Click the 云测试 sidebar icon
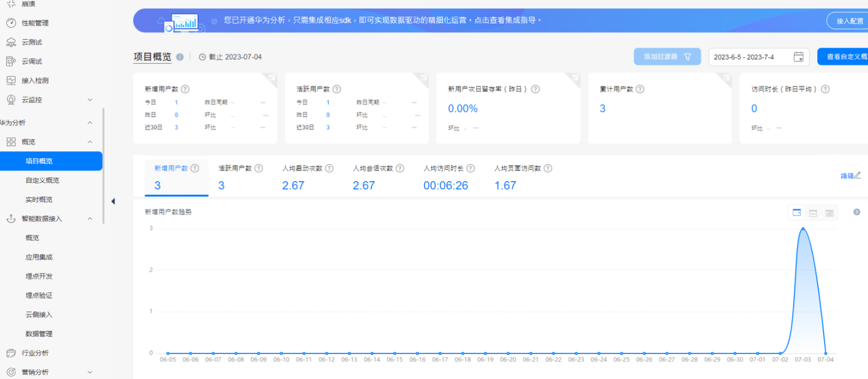The image size is (868, 379). click(x=11, y=42)
